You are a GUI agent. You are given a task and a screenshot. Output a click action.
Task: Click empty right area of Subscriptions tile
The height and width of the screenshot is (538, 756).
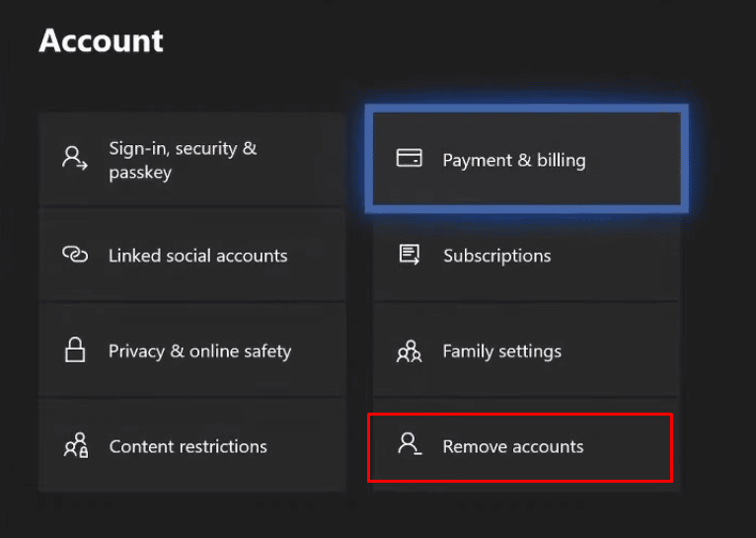coord(632,256)
